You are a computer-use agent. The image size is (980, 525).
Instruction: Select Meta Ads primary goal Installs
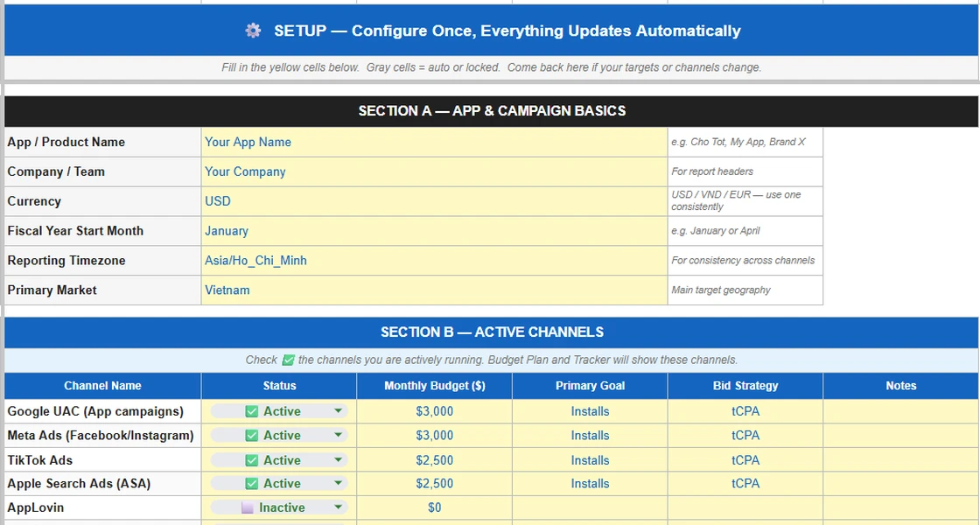tap(590, 435)
